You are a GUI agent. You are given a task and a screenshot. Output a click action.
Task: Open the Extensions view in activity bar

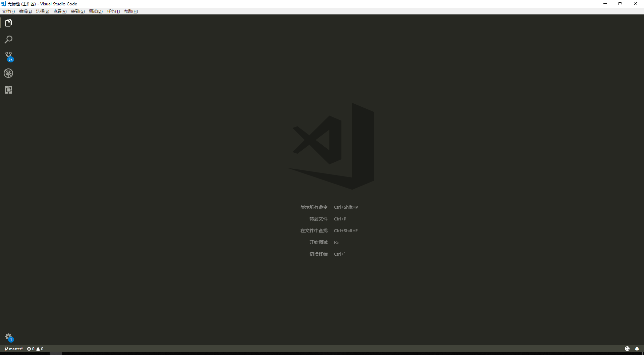tap(8, 90)
